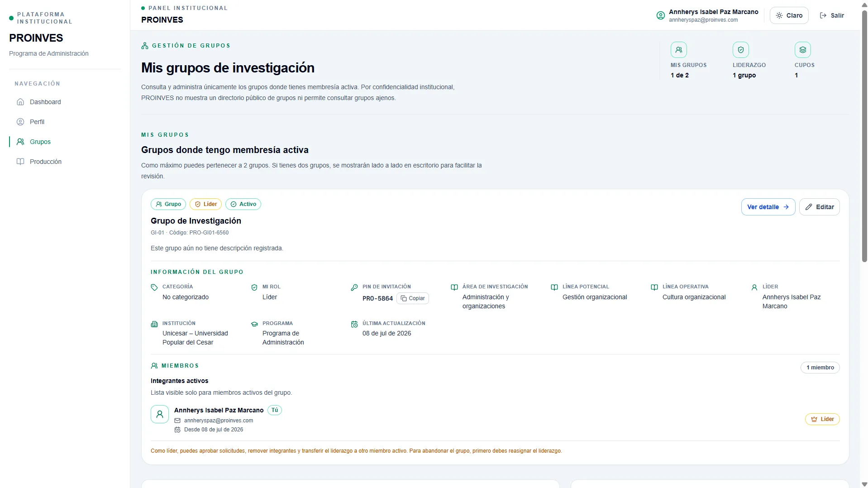Select Grupos in the sidebar

click(x=65, y=142)
